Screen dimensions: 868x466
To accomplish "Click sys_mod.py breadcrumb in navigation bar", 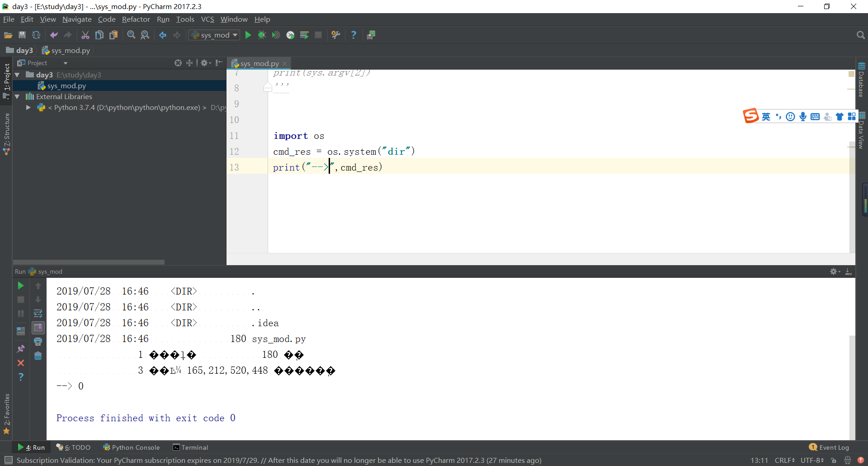I will click(66, 50).
